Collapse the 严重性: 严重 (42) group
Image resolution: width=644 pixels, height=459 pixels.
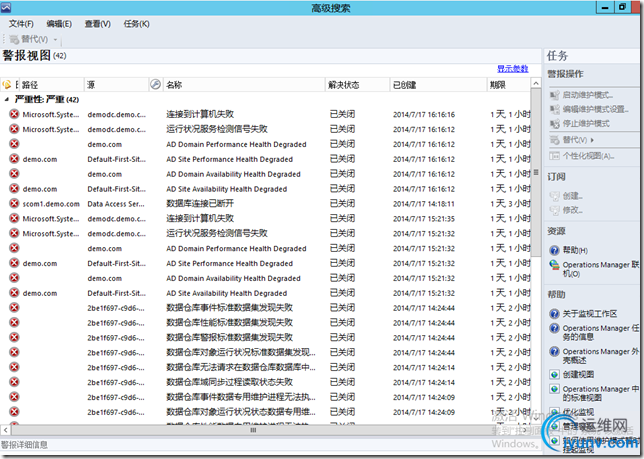point(7,99)
